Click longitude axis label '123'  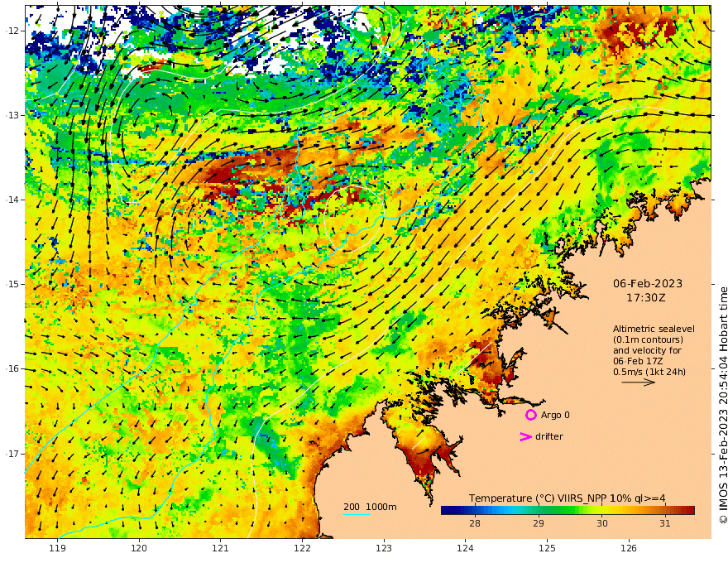(384, 549)
